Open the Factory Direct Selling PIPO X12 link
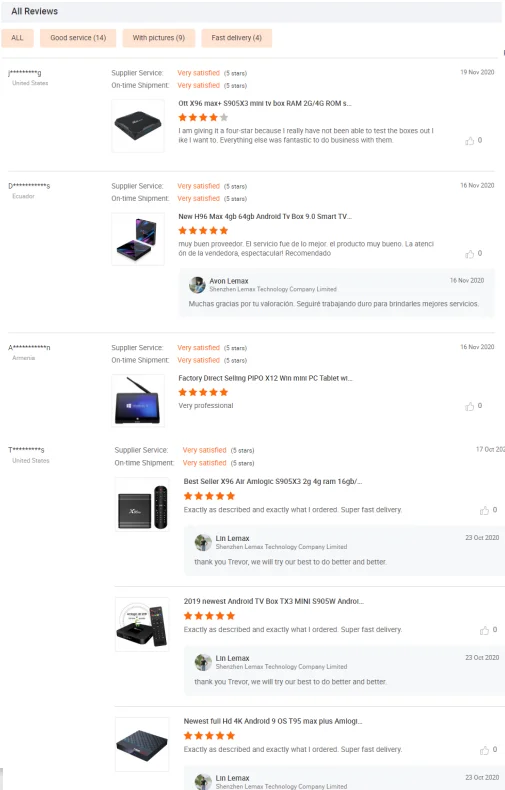This screenshot has width=505, height=790. (x=265, y=378)
